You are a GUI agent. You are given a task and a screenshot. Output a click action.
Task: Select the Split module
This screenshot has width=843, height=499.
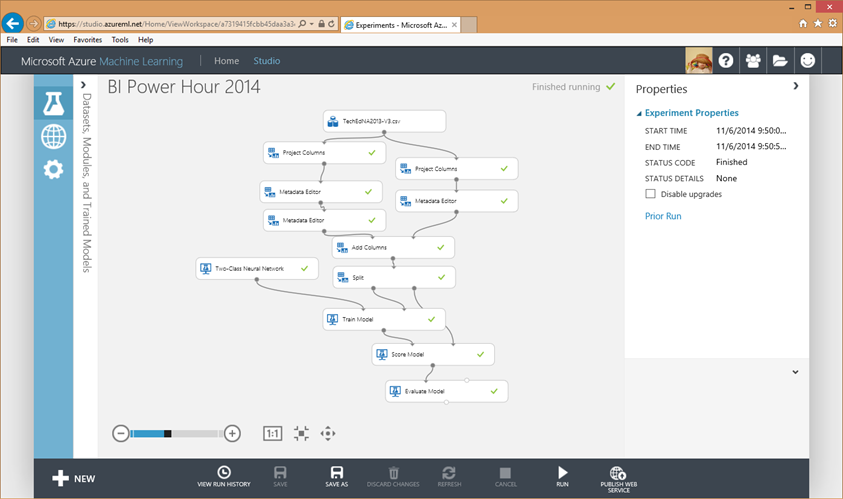tap(394, 277)
